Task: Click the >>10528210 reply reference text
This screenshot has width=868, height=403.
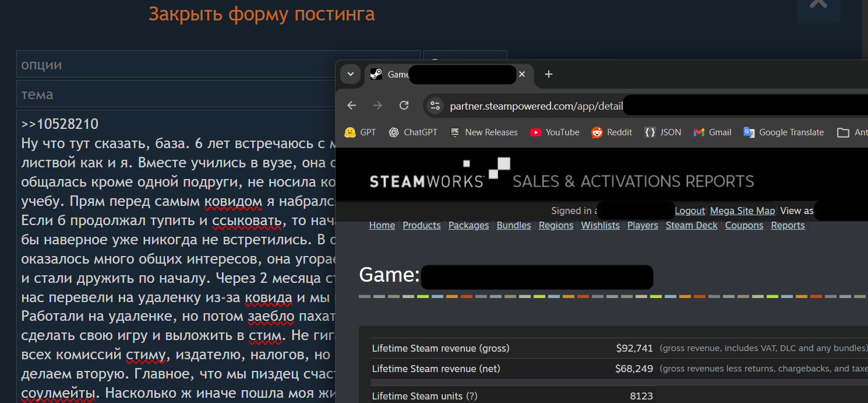Action: (x=60, y=124)
